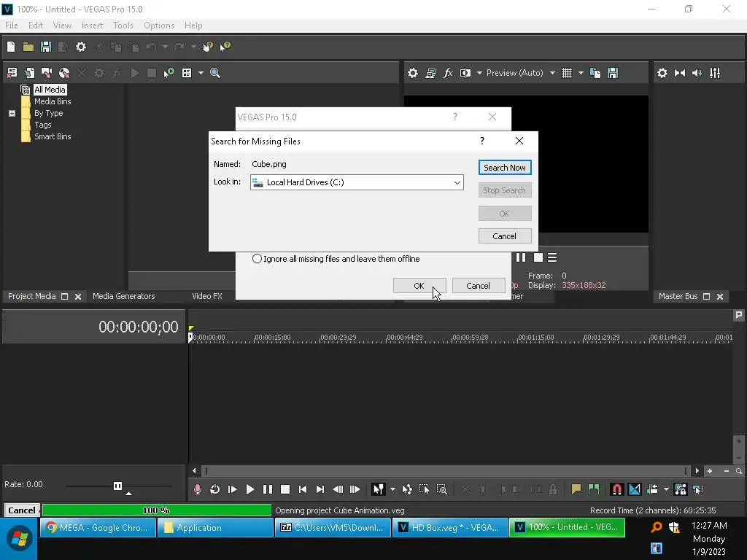This screenshot has height=560, width=747.
Task: Copy the preview snapshot to clipboard icon
Action: 595,73
